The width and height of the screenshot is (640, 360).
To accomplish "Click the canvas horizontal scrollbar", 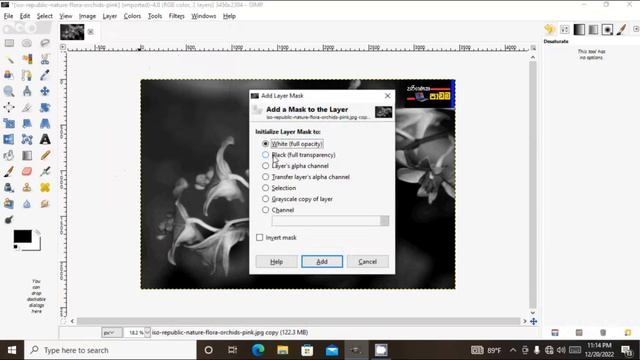I will (298, 321).
